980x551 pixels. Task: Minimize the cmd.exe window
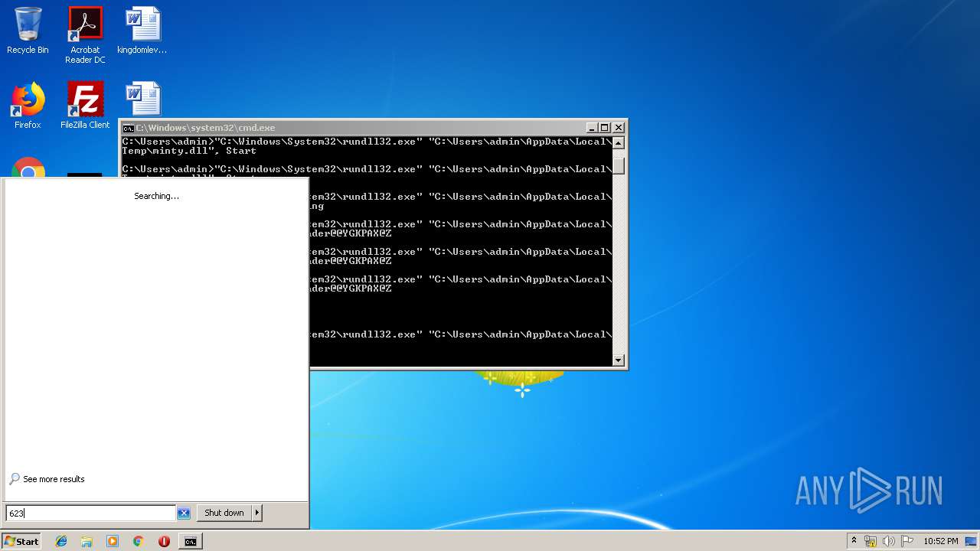click(592, 128)
